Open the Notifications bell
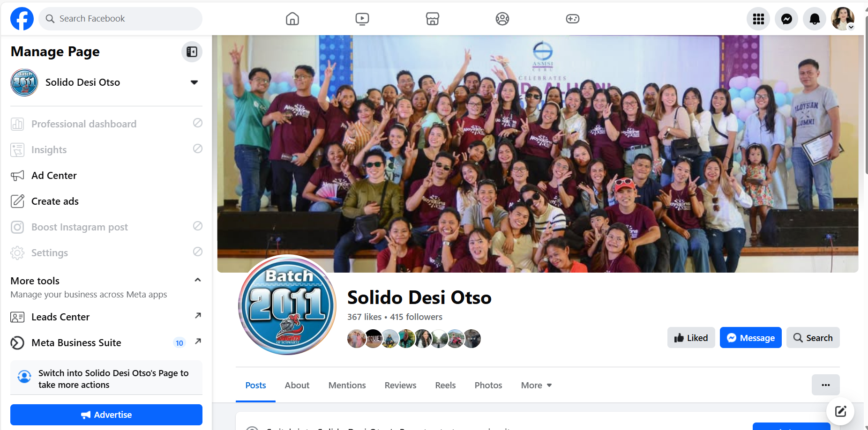The width and height of the screenshot is (868, 430). [x=815, y=19]
